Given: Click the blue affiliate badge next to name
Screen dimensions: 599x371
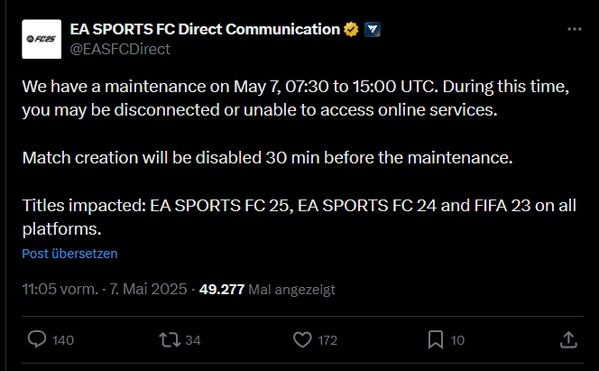Looking at the screenshot, I should [x=372, y=29].
